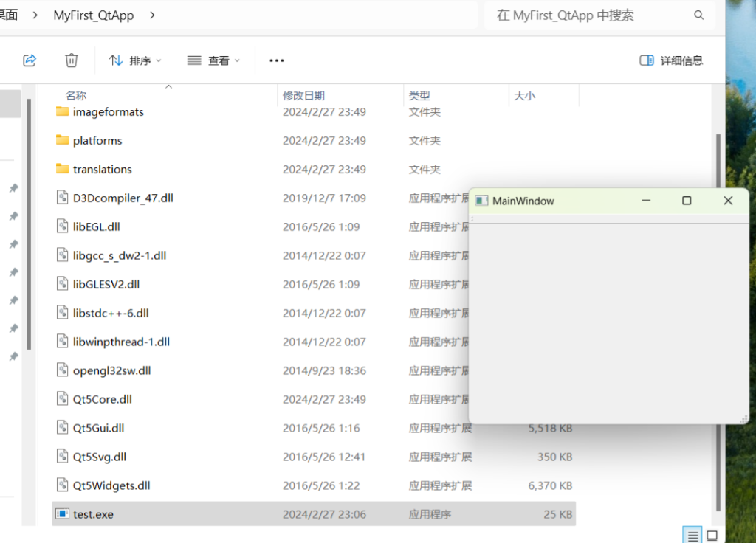The image size is (756, 543).
Task: Open the view (查看) dropdown
Action: [213, 60]
